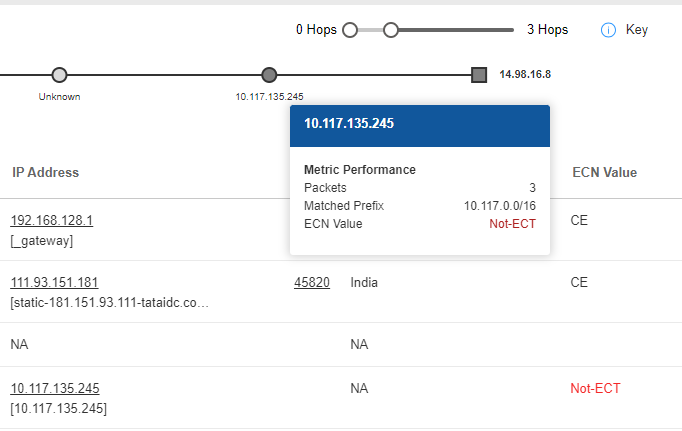The width and height of the screenshot is (682, 431).
Task: Click the Key label
Action: click(637, 30)
